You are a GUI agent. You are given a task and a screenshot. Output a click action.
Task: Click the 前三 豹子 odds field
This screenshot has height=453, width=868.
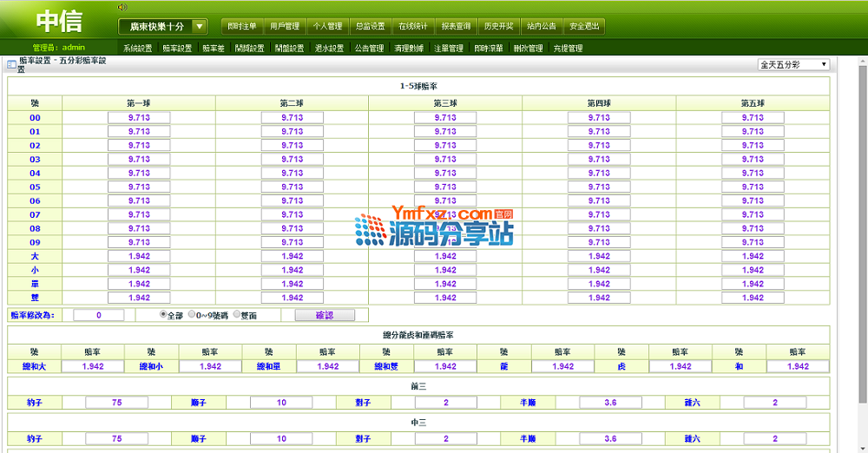coord(116,403)
